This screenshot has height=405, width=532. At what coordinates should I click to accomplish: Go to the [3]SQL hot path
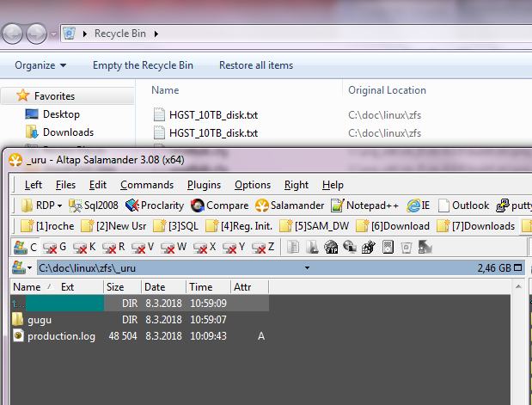pyautogui.click(x=175, y=226)
